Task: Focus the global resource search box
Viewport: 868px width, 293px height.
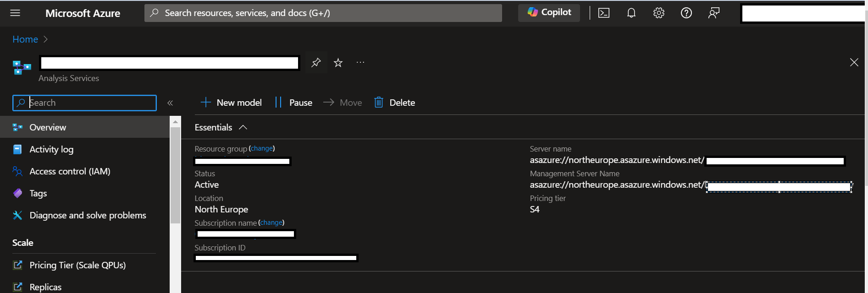Action: (x=323, y=13)
